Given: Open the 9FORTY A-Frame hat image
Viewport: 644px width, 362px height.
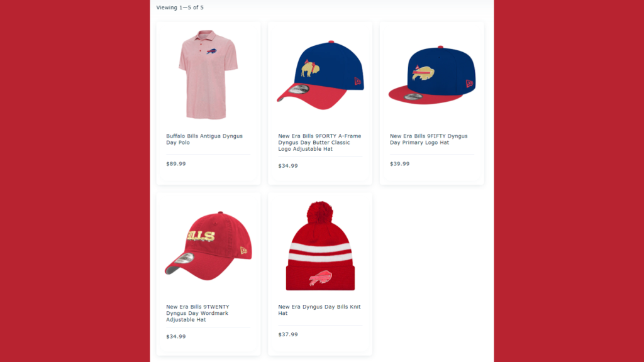Looking at the screenshot, I should 320,75.
